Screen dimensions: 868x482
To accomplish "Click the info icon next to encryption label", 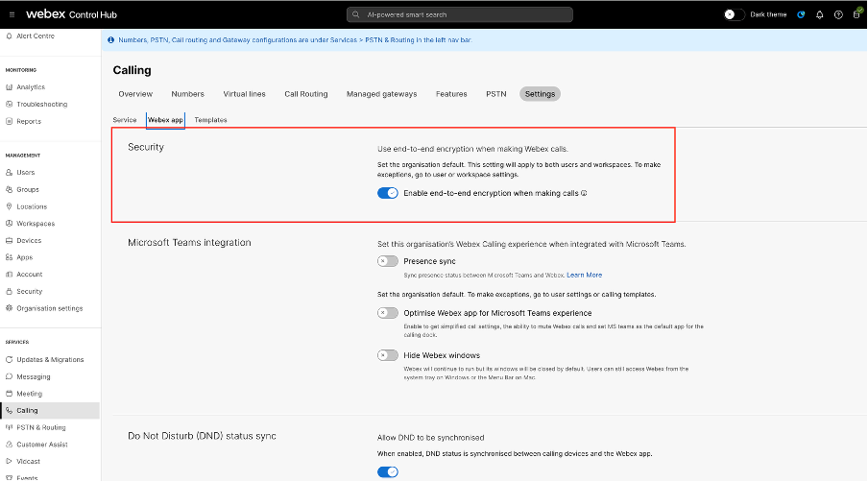I will (x=584, y=193).
